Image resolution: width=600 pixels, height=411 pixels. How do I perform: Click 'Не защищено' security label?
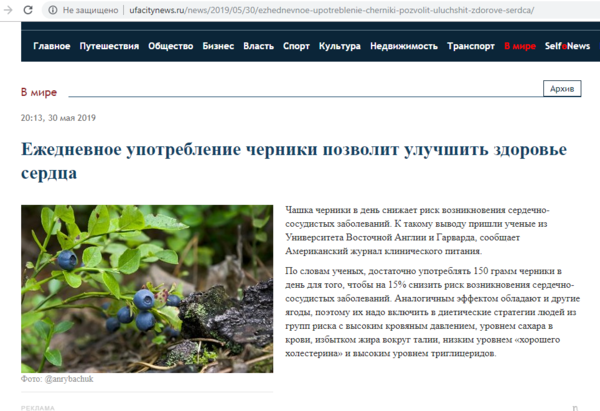click(x=90, y=10)
